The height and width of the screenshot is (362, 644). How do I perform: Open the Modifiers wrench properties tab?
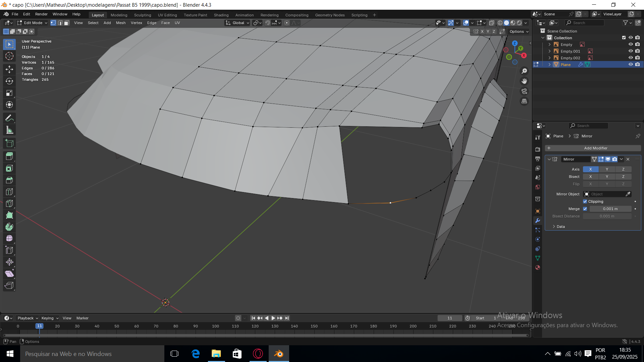[538, 221]
